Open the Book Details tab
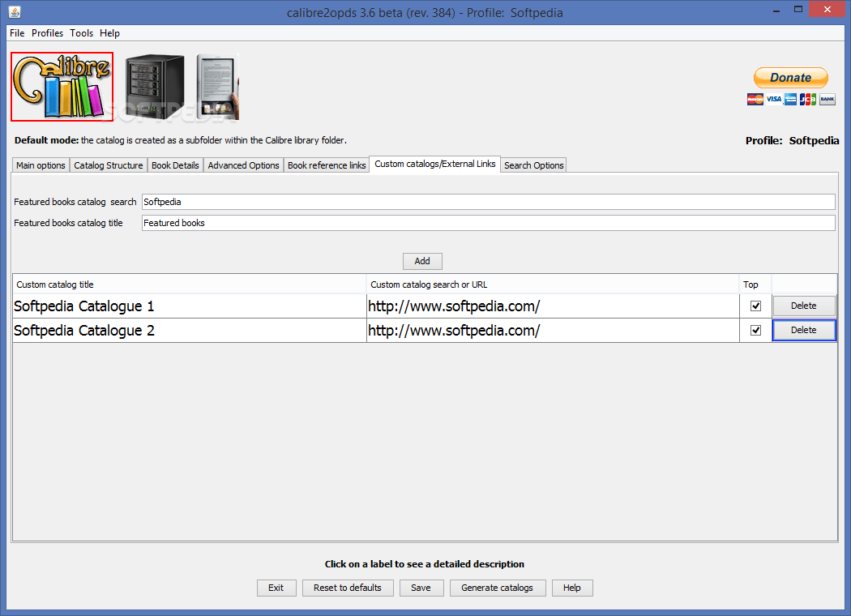Screen dimensions: 851x616 [x=175, y=165]
